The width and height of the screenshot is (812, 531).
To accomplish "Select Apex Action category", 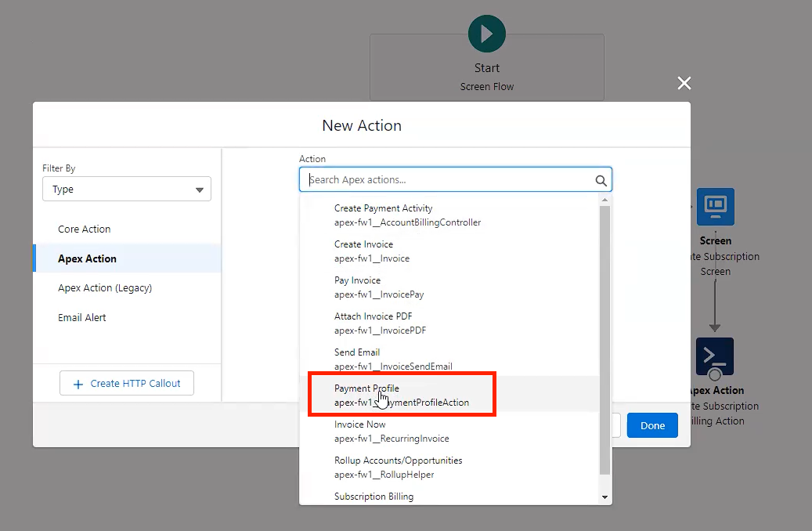I will 87,258.
